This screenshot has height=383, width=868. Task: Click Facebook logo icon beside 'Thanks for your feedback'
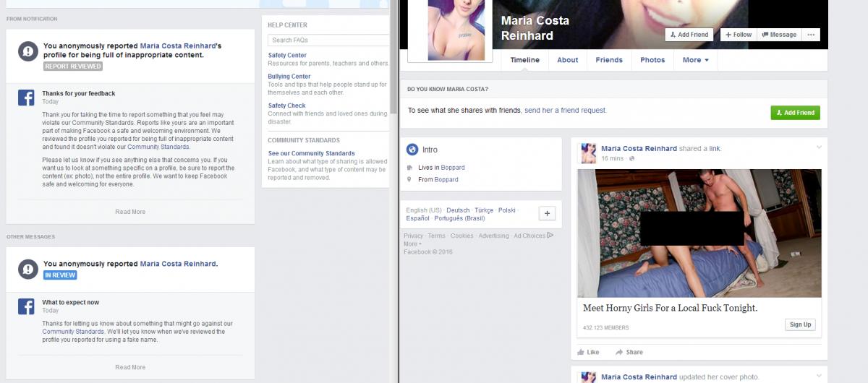pyautogui.click(x=27, y=98)
